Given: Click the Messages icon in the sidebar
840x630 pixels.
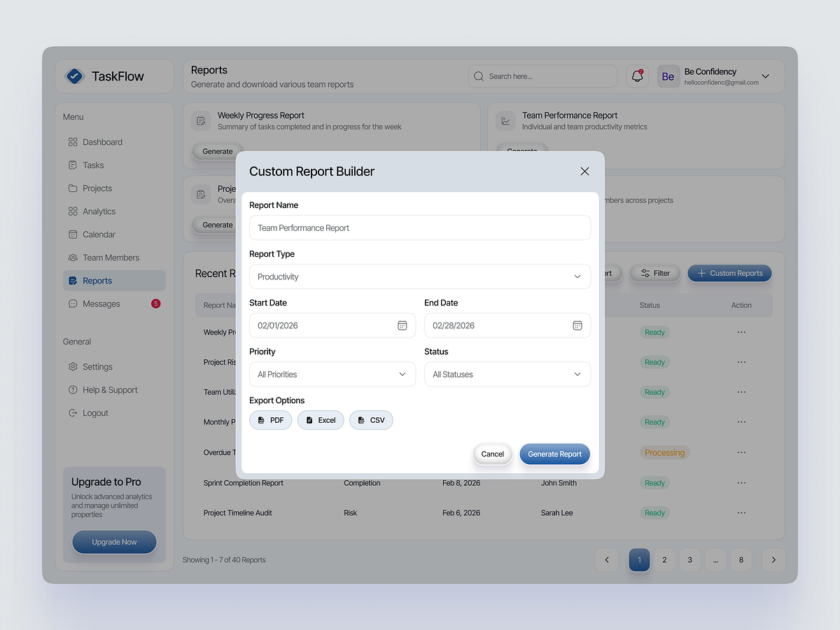Looking at the screenshot, I should (73, 303).
